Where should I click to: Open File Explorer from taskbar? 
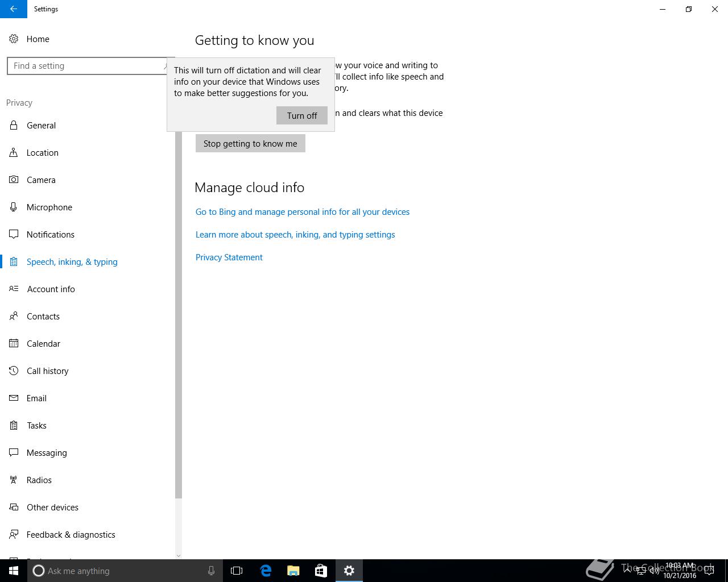tap(293, 571)
